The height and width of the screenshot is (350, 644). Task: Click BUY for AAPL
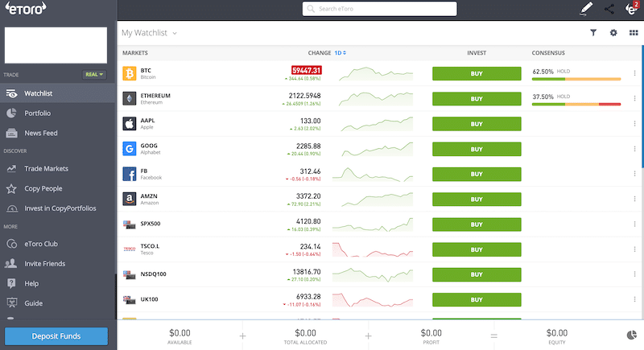click(477, 124)
